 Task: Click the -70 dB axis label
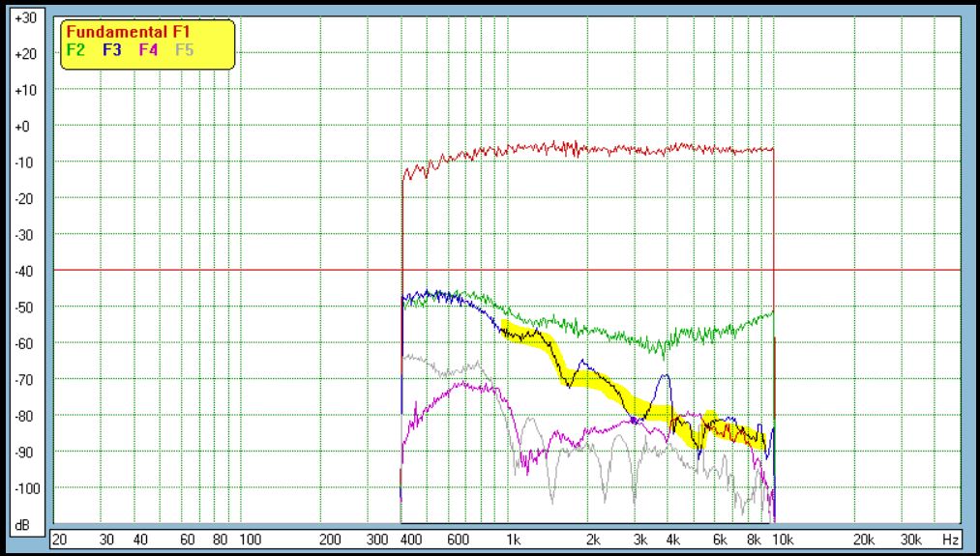pyautogui.click(x=25, y=380)
